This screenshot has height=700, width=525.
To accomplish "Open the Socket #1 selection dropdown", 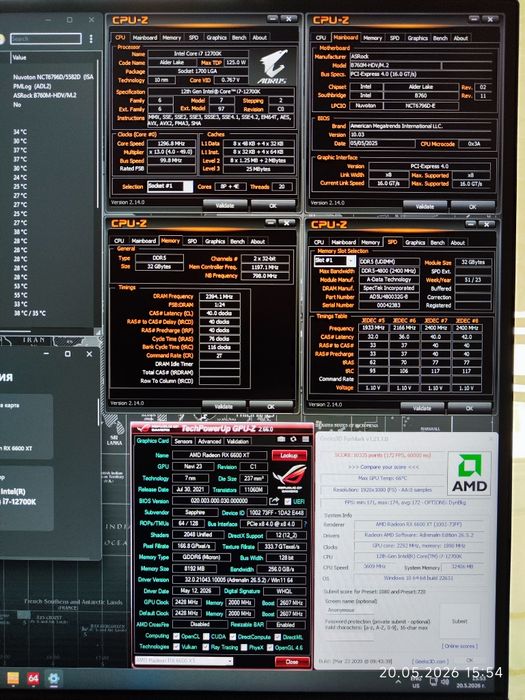I will pos(170,186).
